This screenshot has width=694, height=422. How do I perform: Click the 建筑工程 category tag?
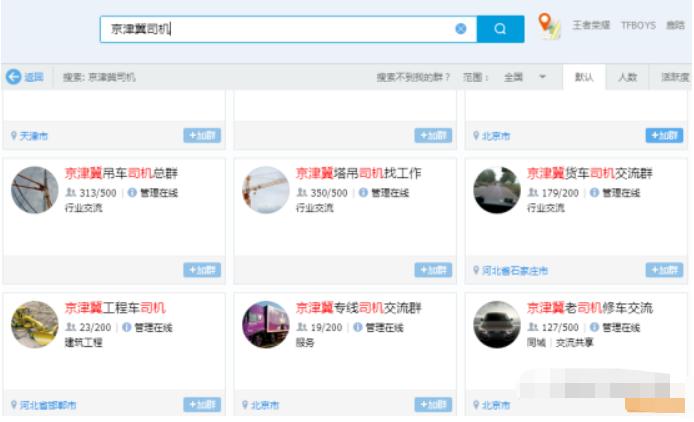click(x=84, y=342)
